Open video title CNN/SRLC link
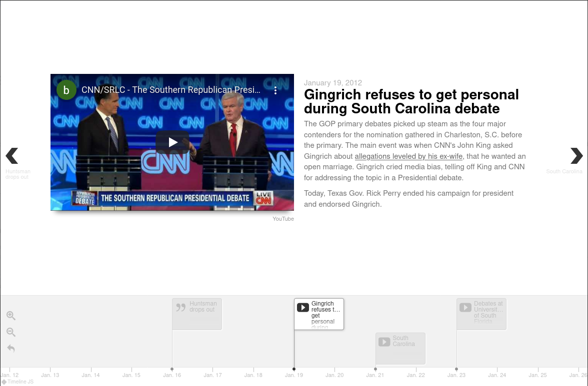 tap(170, 90)
